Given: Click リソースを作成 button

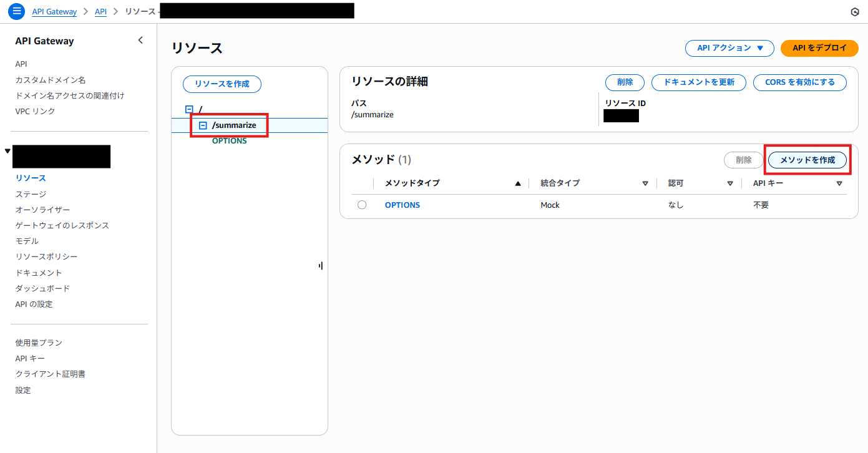Looking at the screenshot, I should [x=222, y=84].
